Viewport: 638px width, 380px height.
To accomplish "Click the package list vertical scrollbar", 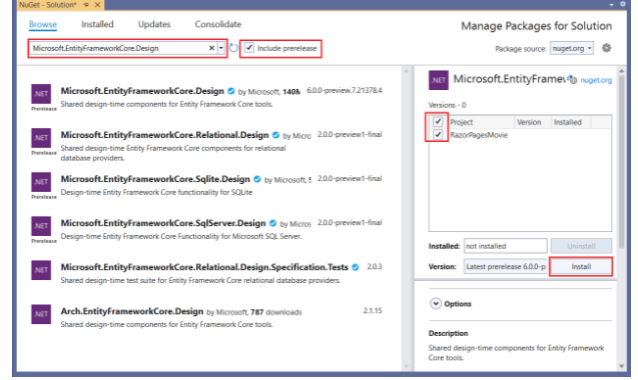I will click(x=406, y=218).
